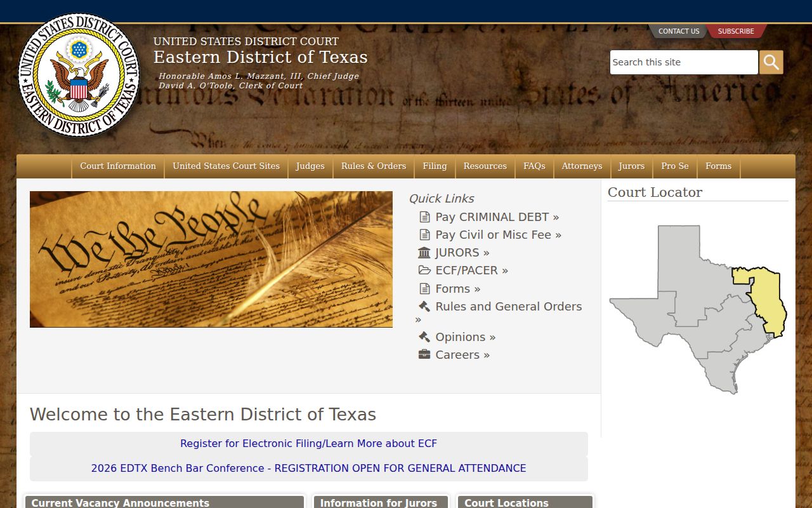Click the Court Locations section header
The height and width of the screenshot is (508, 812).
point(525,502)
